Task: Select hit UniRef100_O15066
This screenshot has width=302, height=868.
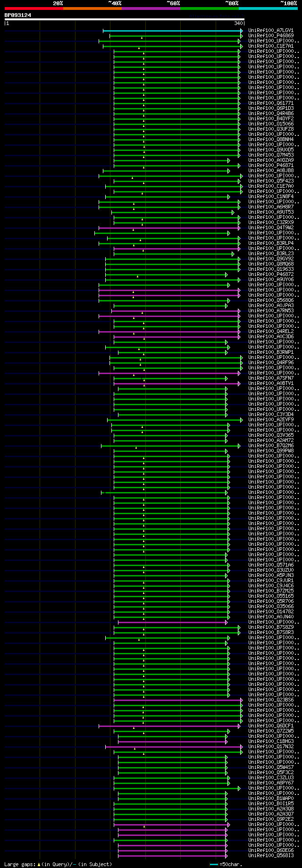Action: pyautogui.click(x=271, y=124)
